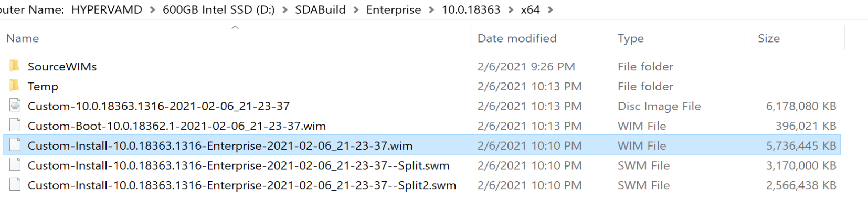
Task: Sort by Type column header
Action: (631, 38)
